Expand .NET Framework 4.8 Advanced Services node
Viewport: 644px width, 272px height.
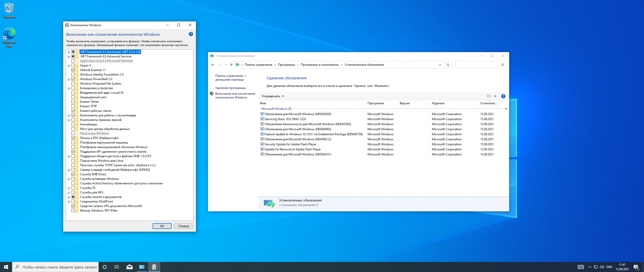click(x=69, y=57)
